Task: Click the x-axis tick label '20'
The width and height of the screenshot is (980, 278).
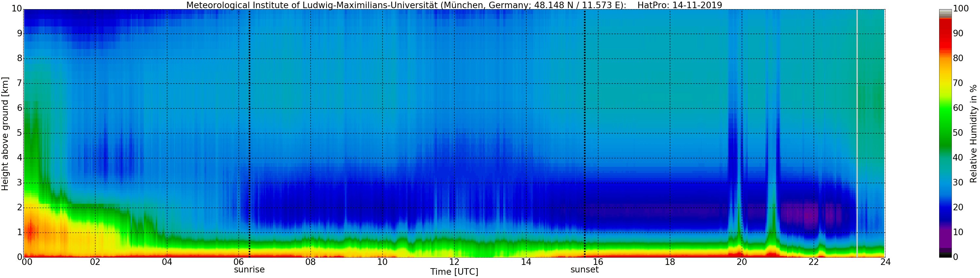Action: coord(742,262)
